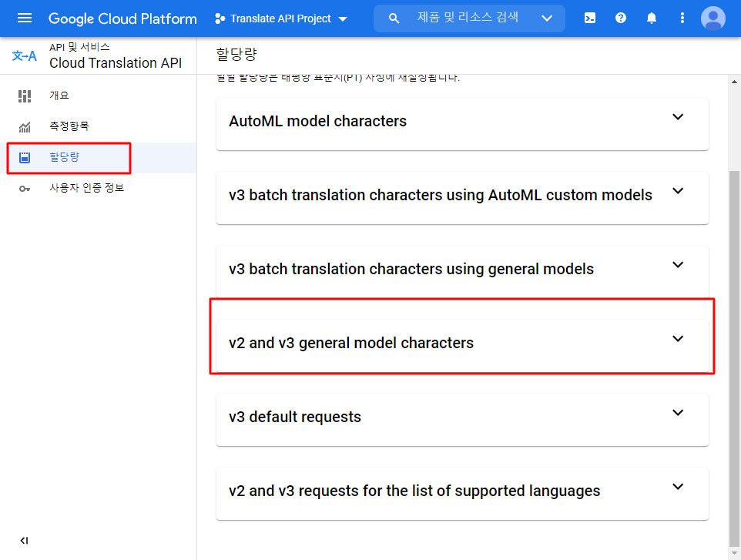This screenshot has height=560, width=741.
Task: Click the Cloud Translation API title
Action: point(116,63)
